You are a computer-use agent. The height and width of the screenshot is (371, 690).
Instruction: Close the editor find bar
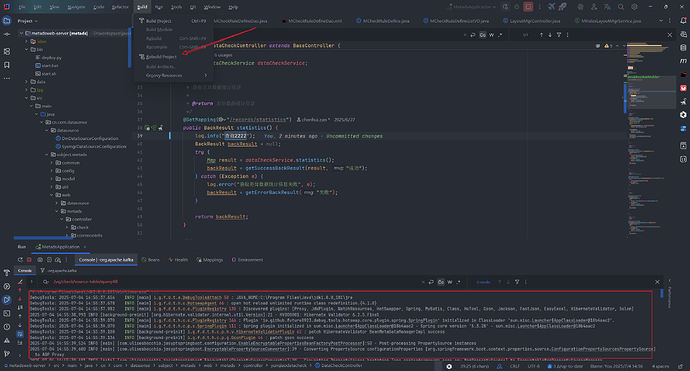coord(670,35)
